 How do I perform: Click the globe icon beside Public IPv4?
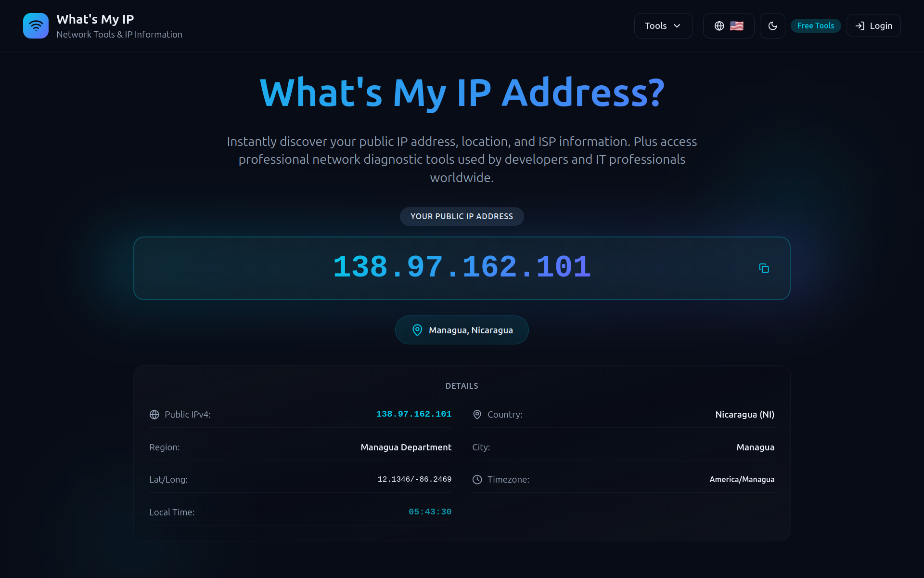click(154, 415)
